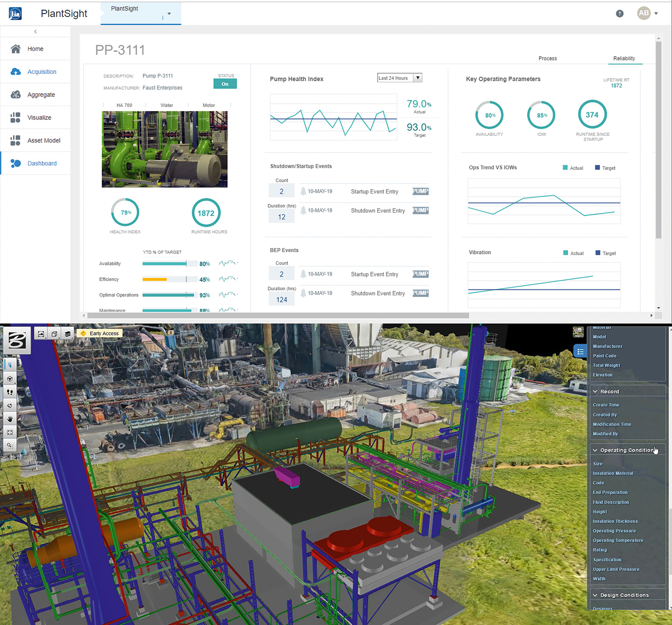Click the Optimal Operations 93% progress bar
Image resolution: width=672 pixels, height=625 pixels.
(x=170, y=295)
